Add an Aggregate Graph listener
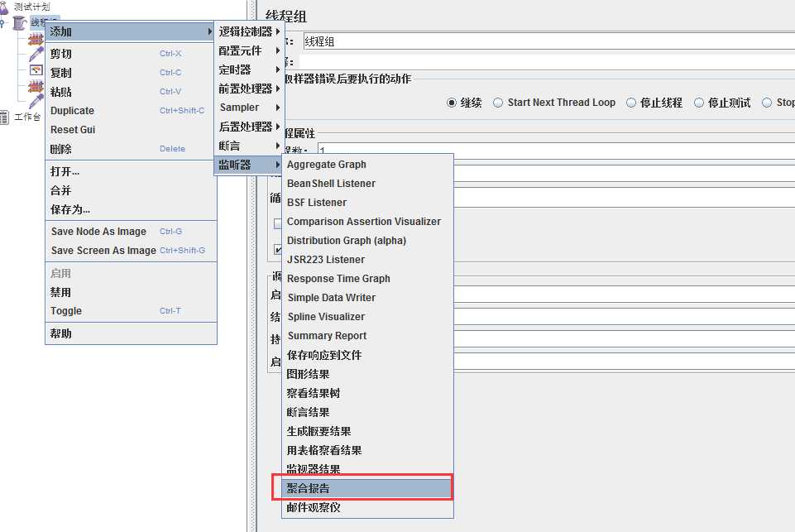This screenshot has width=795, height=532. pos(367,165)
